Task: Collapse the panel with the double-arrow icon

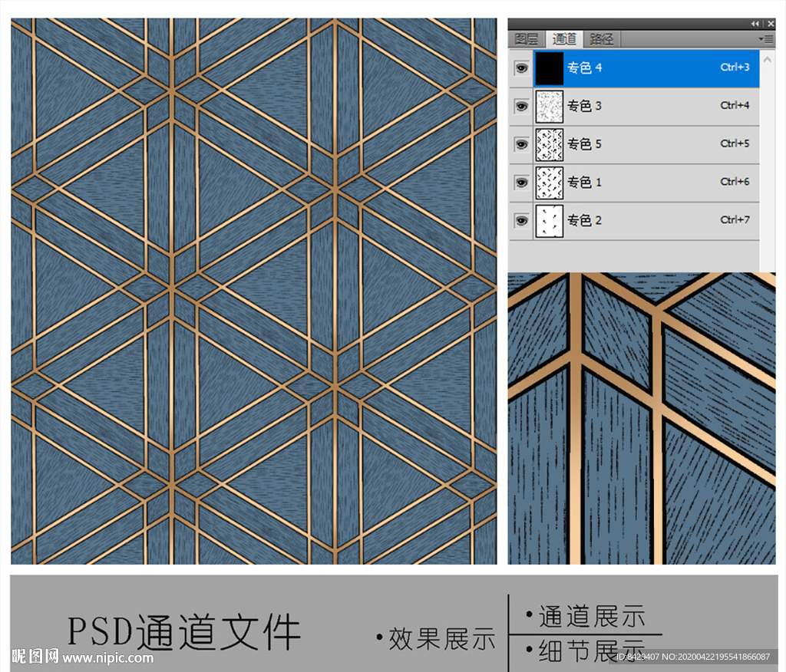Action: [x=755, y=24]
